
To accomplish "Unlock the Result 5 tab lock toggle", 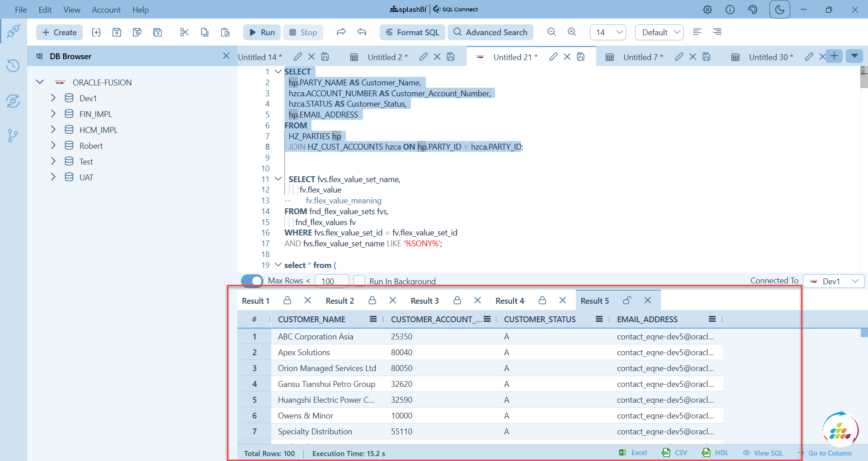I will point(627,301).
